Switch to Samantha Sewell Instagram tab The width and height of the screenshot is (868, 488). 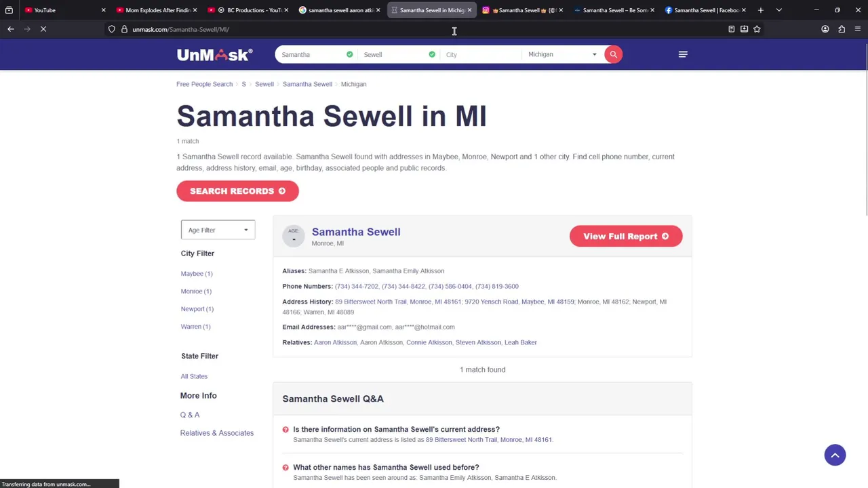[522, 10]
